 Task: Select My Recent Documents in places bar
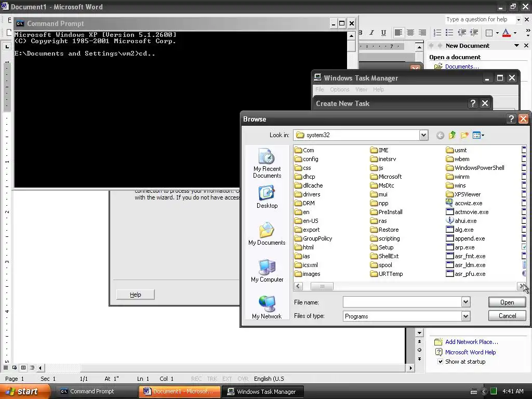tap(267, 164)
